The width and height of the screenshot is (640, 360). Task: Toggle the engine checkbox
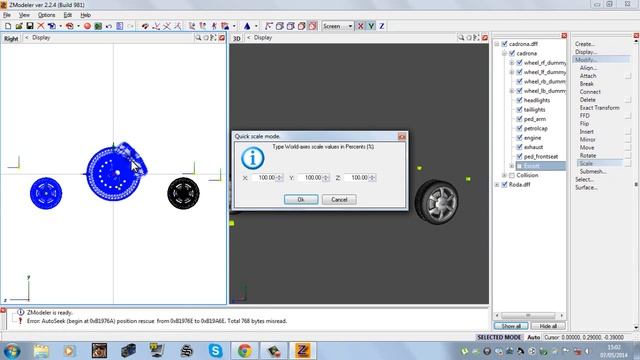pos(520,138)
